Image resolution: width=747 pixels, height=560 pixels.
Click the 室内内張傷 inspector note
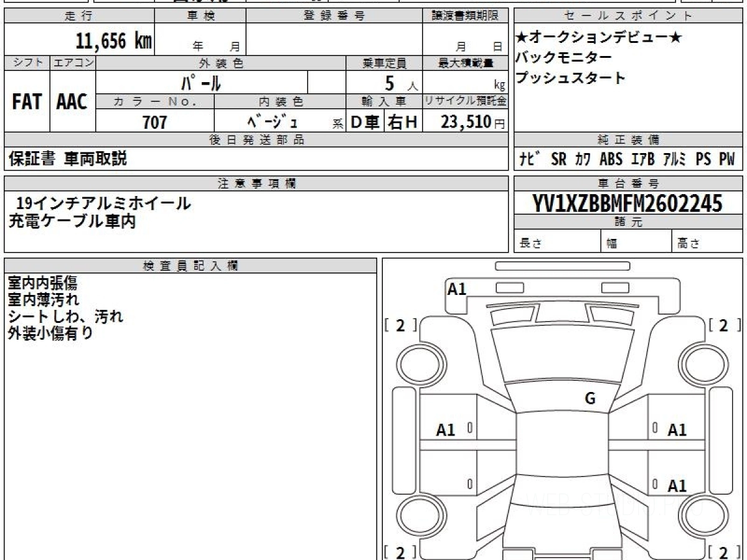pos(43,284)
